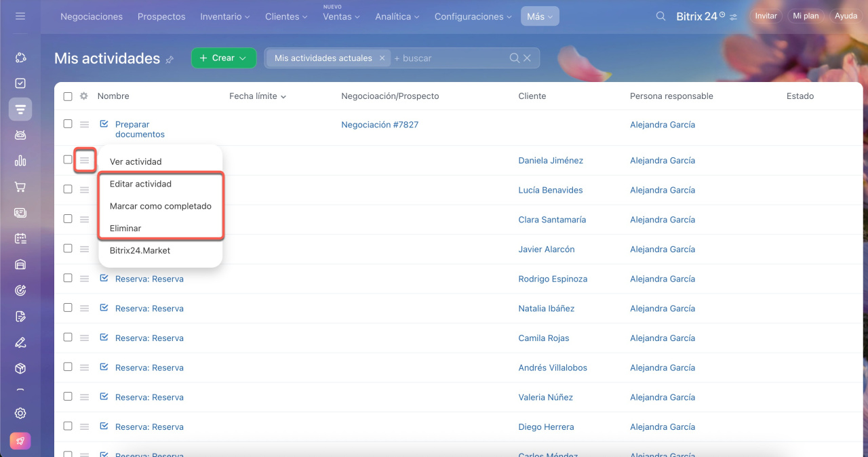The image size is (868, 457).
Task: Expand the Ventas dropdown in top nav
Action: click(341, 17)
